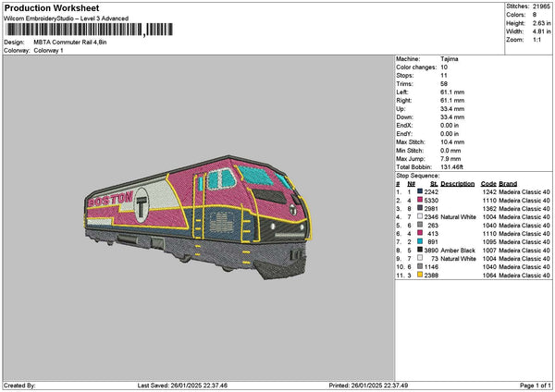The height and width of the screenshot is (392, 555).
Task: Click the Description column header
Action: [457, 183]
